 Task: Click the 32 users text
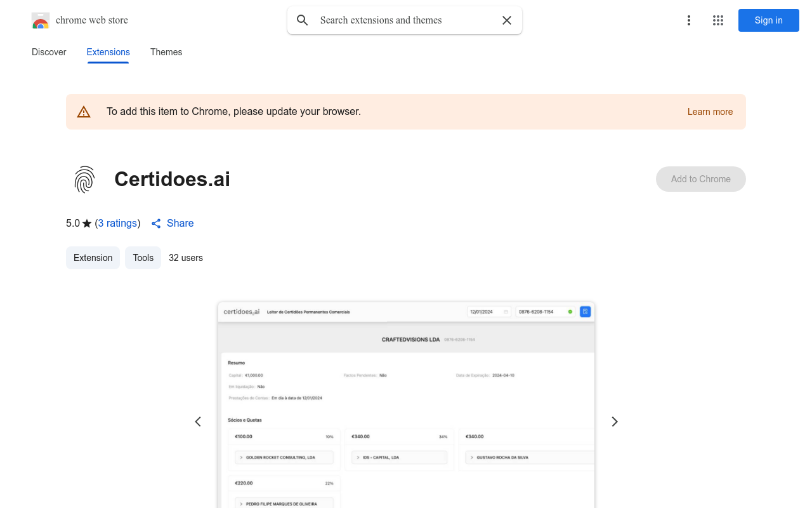click(x=186, y=258)
